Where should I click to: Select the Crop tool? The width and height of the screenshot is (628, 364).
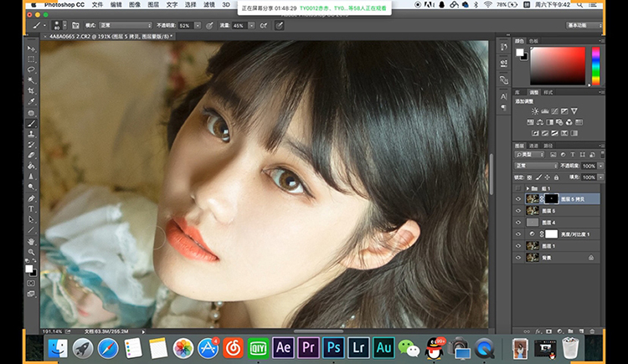(31, 91)
